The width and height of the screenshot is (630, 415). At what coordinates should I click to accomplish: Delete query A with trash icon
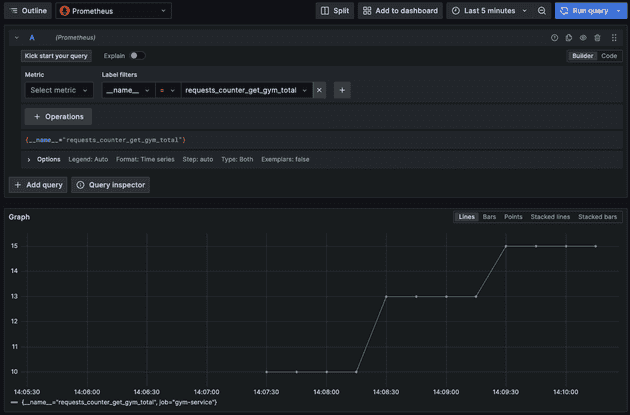[x=598, y=38]
